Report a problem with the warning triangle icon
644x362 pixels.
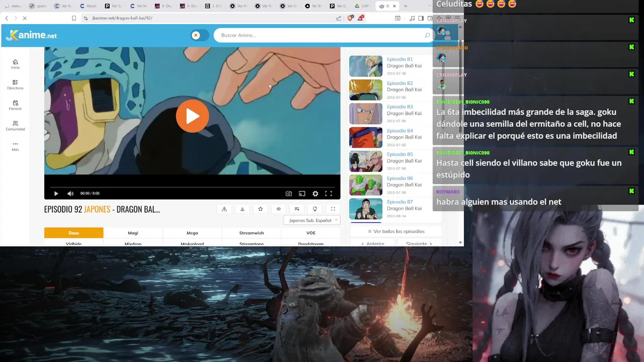[x=224, y=209]
